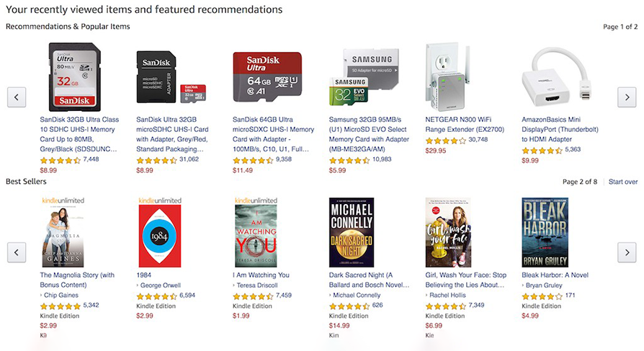Open star ratings for Girl, Wash Your Face

click(x=444, y=306)
